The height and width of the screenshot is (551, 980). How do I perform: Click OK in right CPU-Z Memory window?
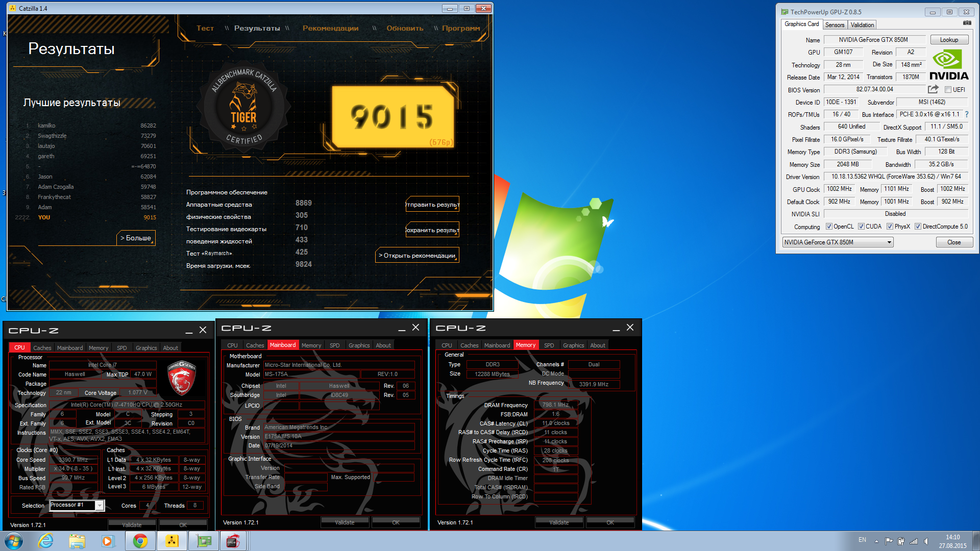tap(610, 522)
